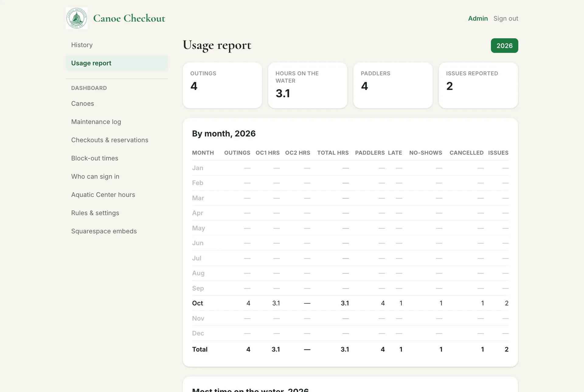Screen dimensions: 584x392
Task: Click the 'Usage report' page heading
Action: [217, 46]
